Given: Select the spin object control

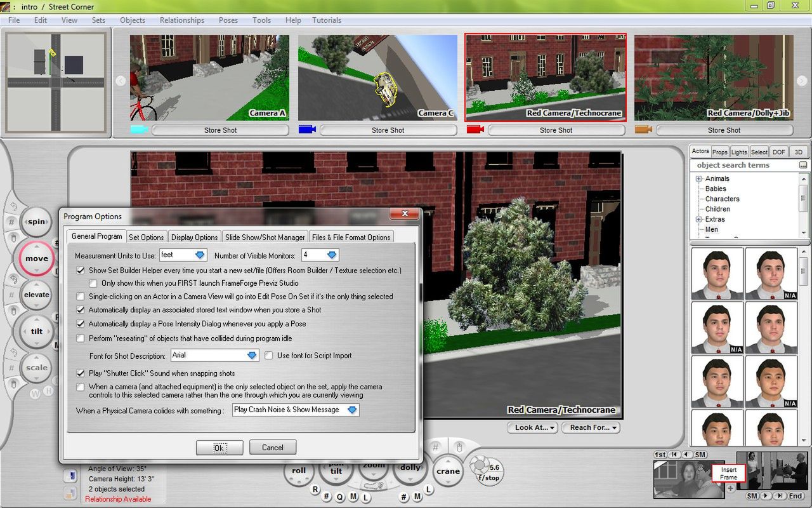Looking at the screenshot, I should pyautogui.click(x=37, y=222).
